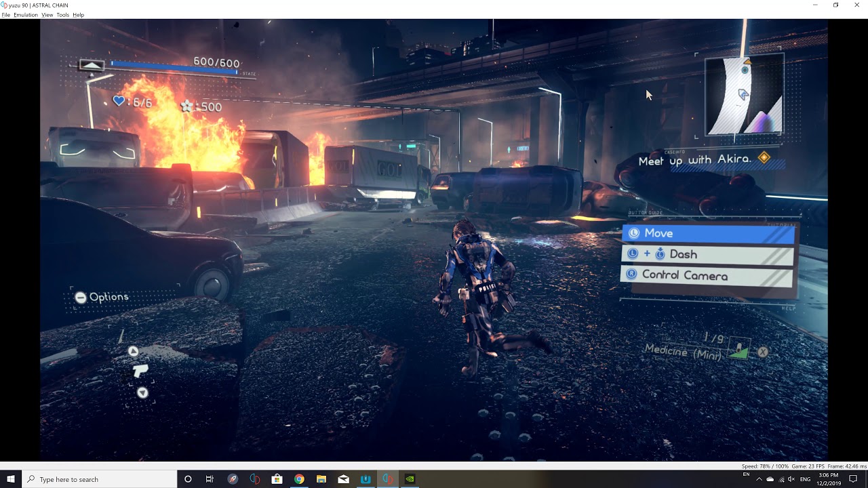Click the Game: 23 FPS status text
The height and width of the screenshot is (488, 868).
click(808, 466)
